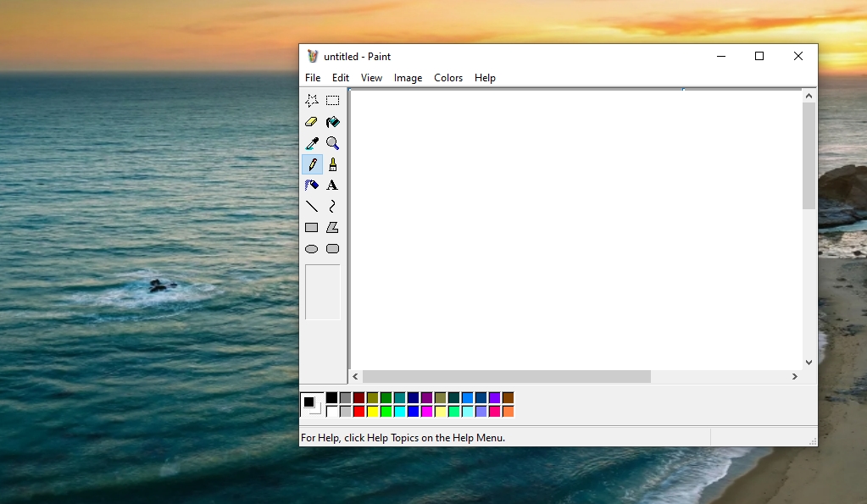Select the white palette swatch
The height and width of the screenshot is (504, 867).
(331, 411)
